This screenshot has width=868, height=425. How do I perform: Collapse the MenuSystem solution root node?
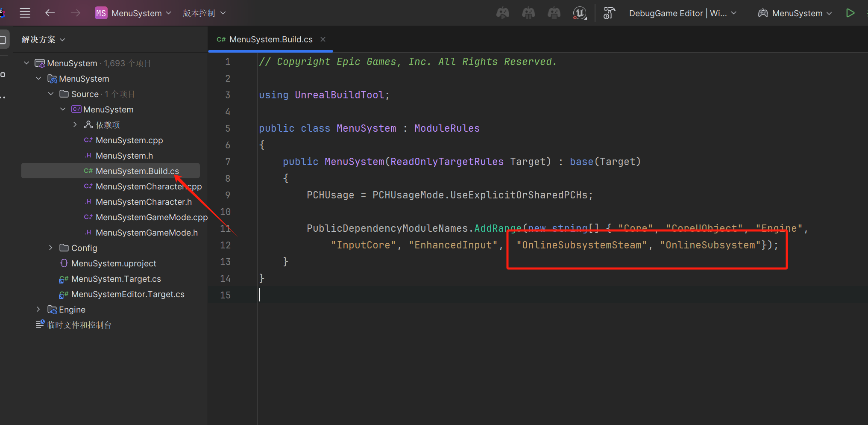point(26,63)
